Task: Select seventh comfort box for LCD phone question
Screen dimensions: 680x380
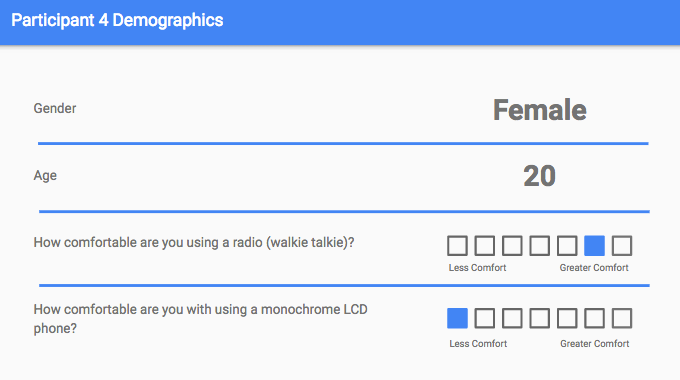Action: coord(621,318)
